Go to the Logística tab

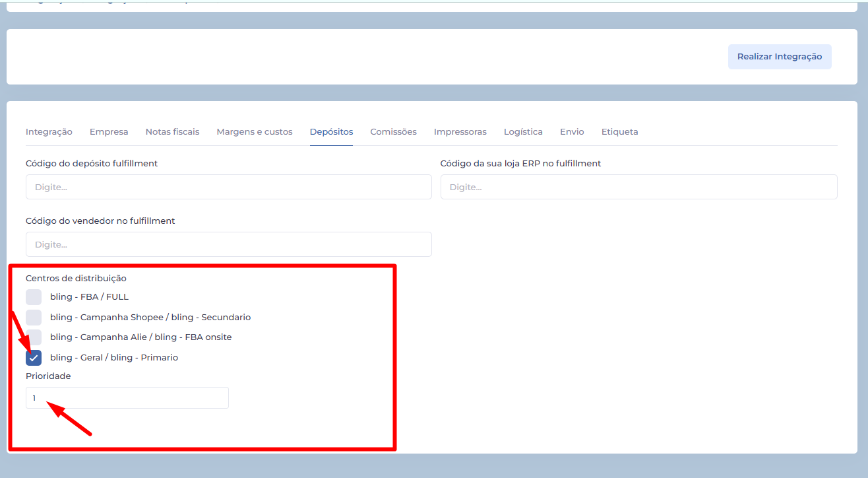[523, 132]
